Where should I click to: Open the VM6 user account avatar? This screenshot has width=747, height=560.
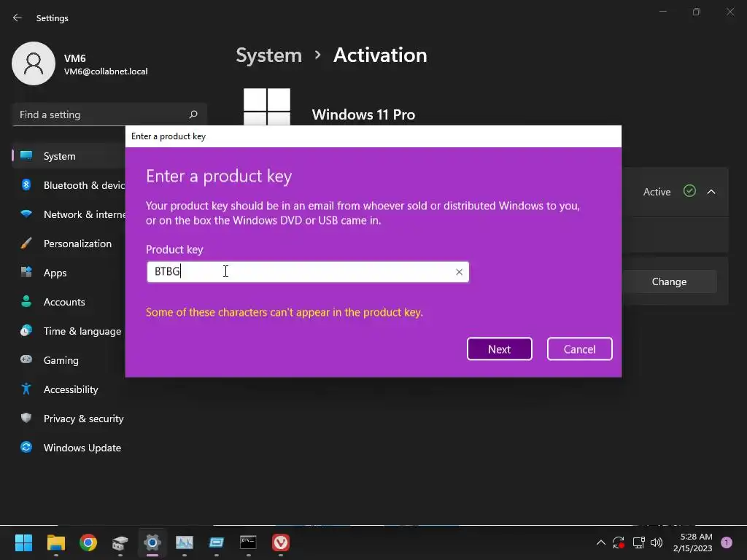pyautogui.click(x=34, y=63)
